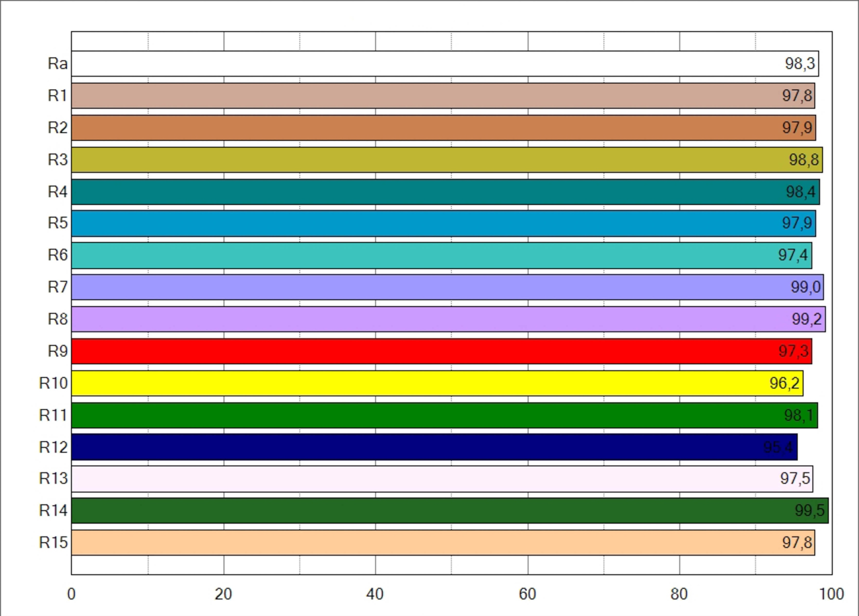Click the 96,2 value label
859x616 pixels.
pos(785,383)
